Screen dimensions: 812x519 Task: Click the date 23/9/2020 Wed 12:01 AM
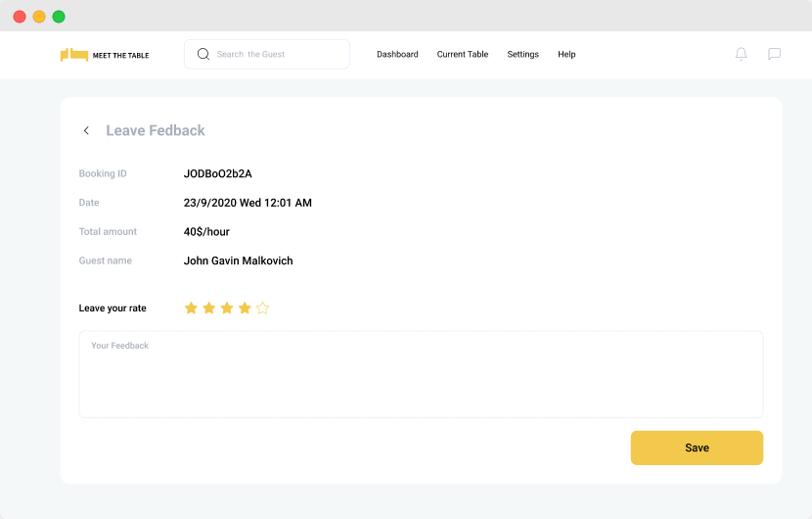pos(248,203)
